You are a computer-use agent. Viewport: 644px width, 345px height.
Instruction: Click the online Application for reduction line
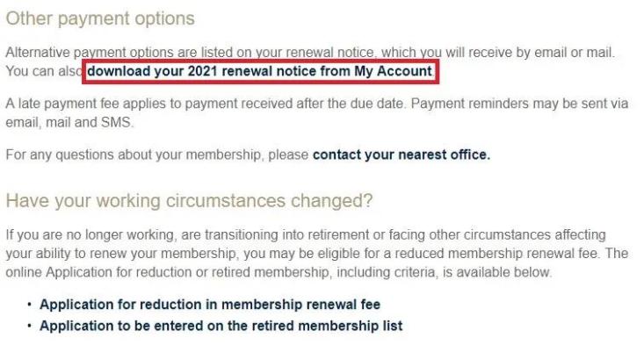[279, 272]
